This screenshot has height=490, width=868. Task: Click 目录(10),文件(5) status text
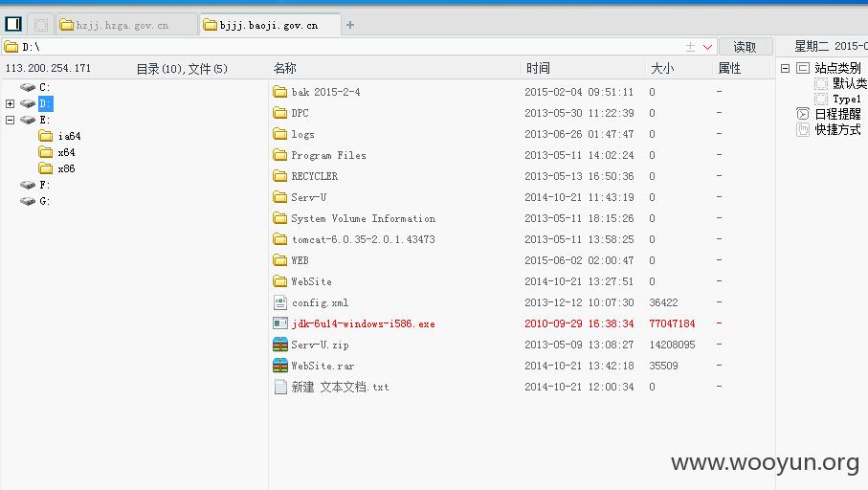(182, 69)
